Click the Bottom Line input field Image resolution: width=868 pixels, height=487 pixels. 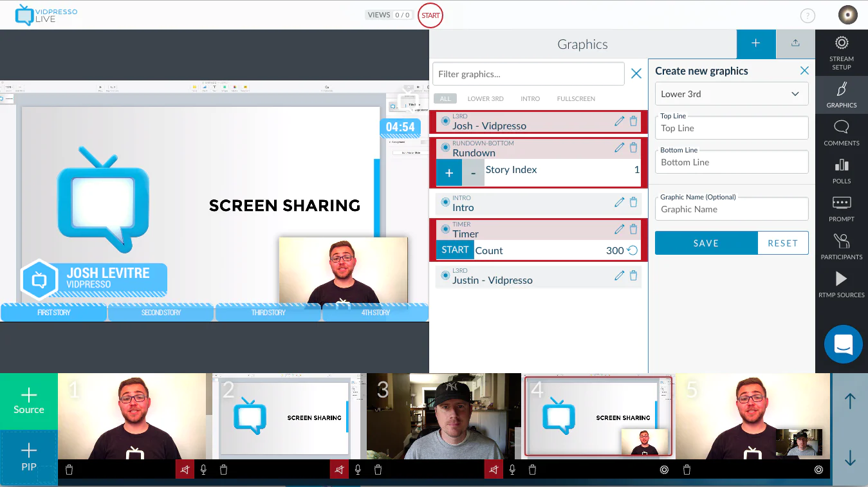[732, 162]
